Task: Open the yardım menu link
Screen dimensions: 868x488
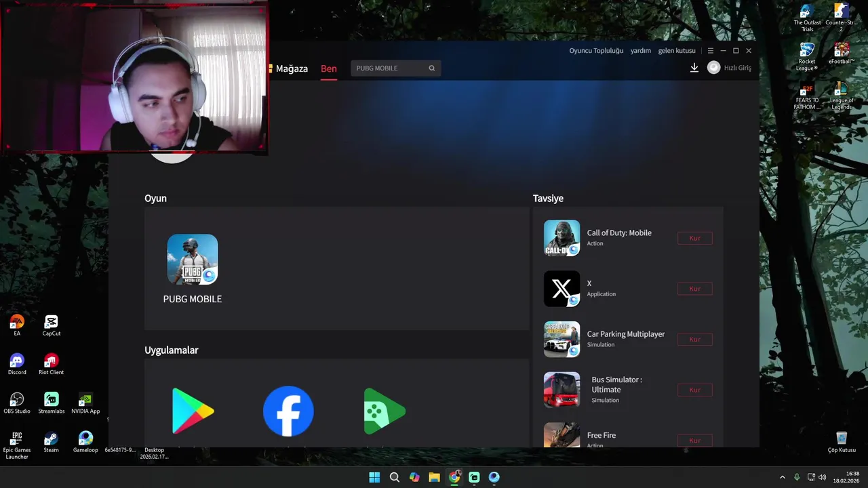Action: pyautogui.click(x=641, y=51)
